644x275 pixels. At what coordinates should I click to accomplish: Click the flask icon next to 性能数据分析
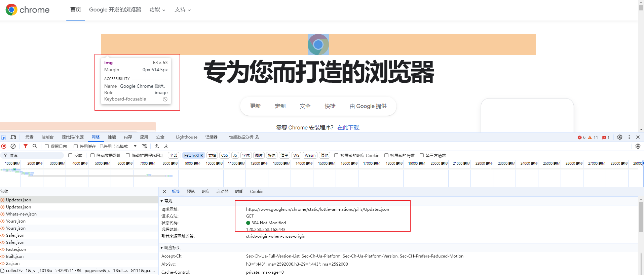(x=257, y=137)
